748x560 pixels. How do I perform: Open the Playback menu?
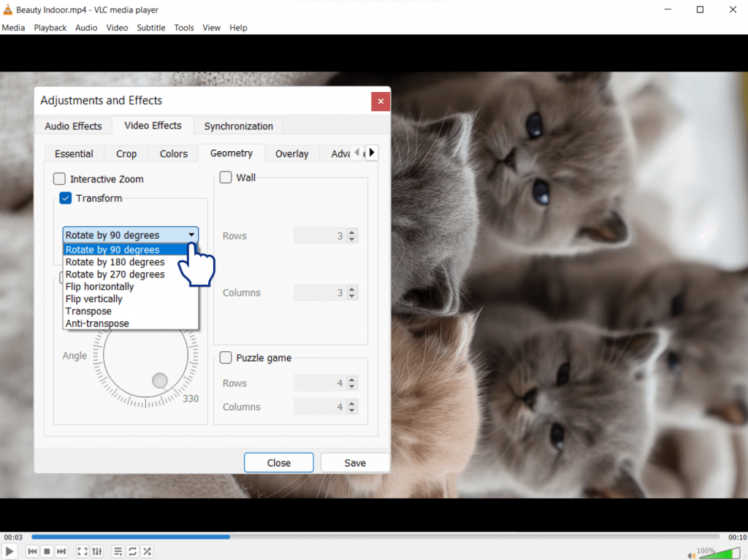pos(50,28)
